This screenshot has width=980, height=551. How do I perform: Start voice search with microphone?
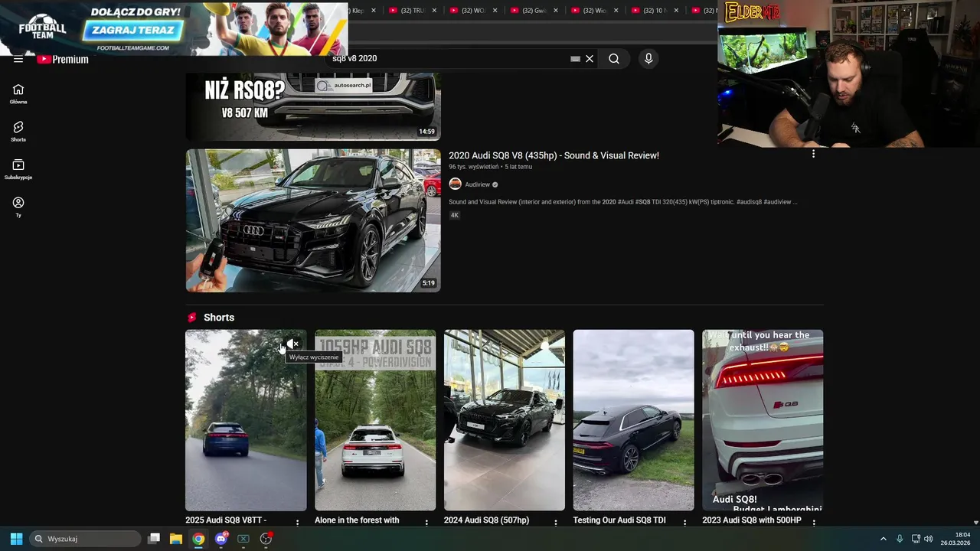pos(648,58)
